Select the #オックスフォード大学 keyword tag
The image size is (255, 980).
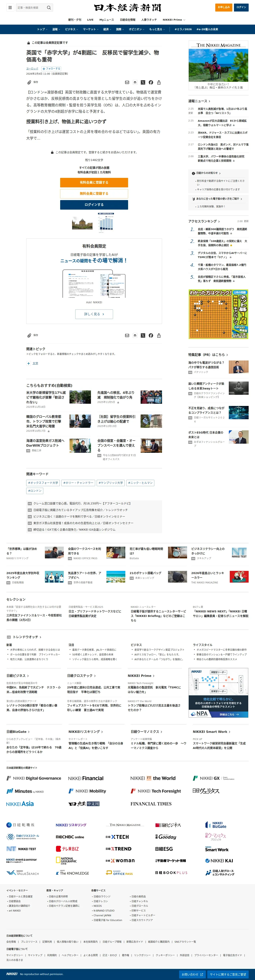point(43,483)
